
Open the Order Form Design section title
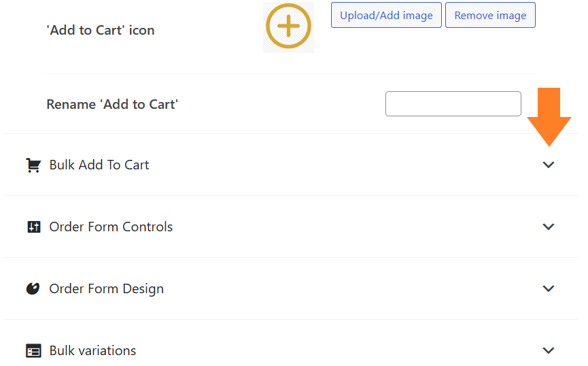click(x=107, y=288)
